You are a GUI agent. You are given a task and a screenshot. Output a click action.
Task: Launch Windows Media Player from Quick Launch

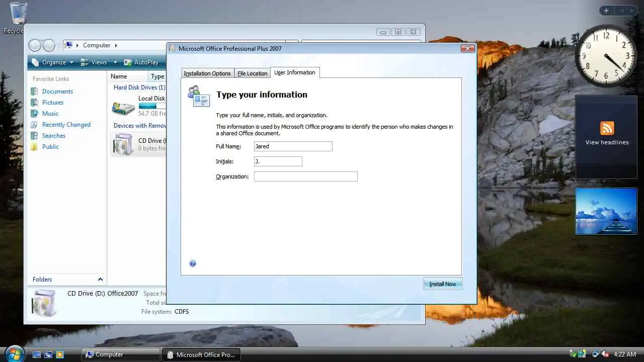click(x=60, y=354)
